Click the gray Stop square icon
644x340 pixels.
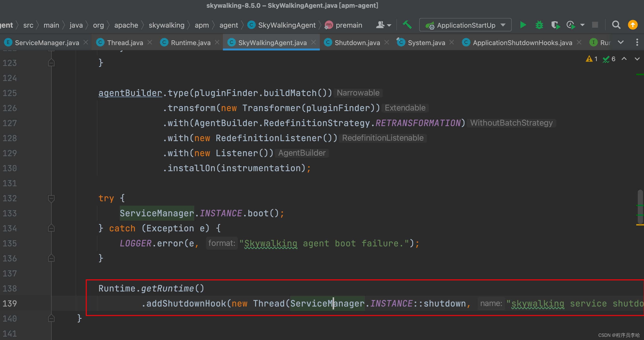(595, 25)
